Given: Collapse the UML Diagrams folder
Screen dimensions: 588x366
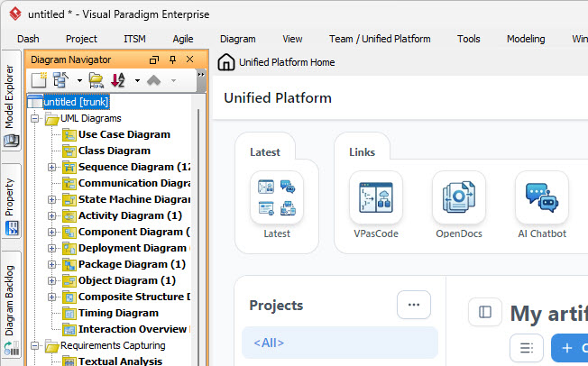Looking at the screenshot, I should 35,118.
